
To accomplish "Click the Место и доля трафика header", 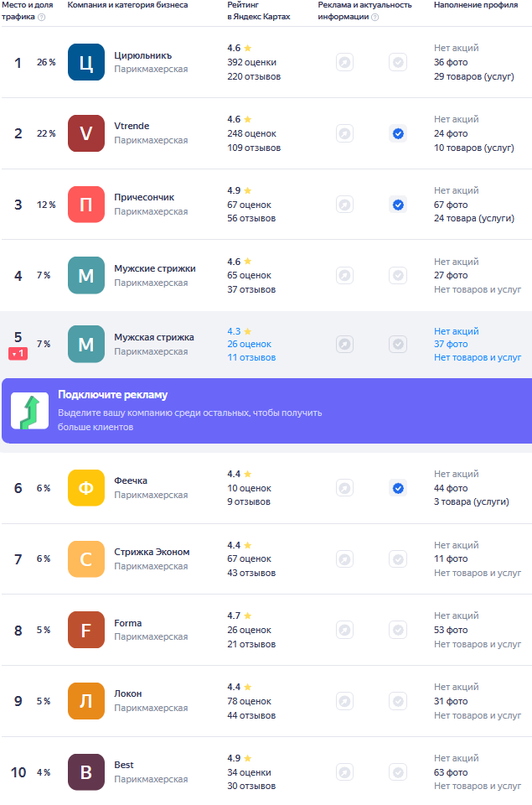I will (27, 11).
